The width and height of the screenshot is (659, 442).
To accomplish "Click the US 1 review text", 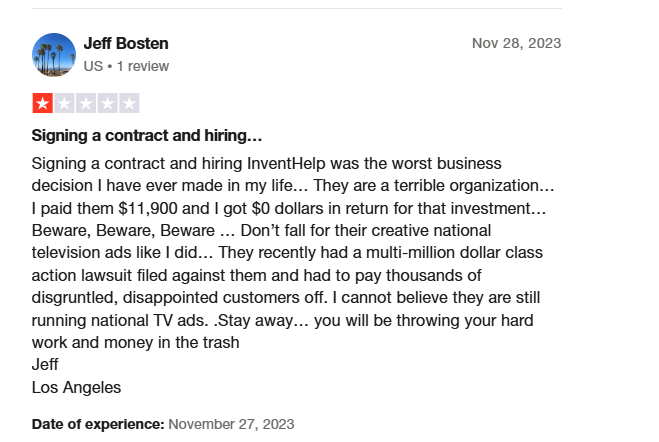I will pos(126,66).
